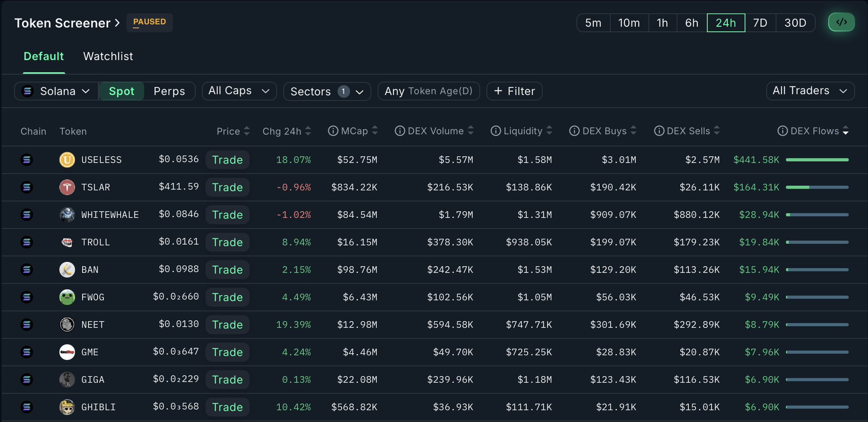Click the FWOG frog token icon

(67, 297)
